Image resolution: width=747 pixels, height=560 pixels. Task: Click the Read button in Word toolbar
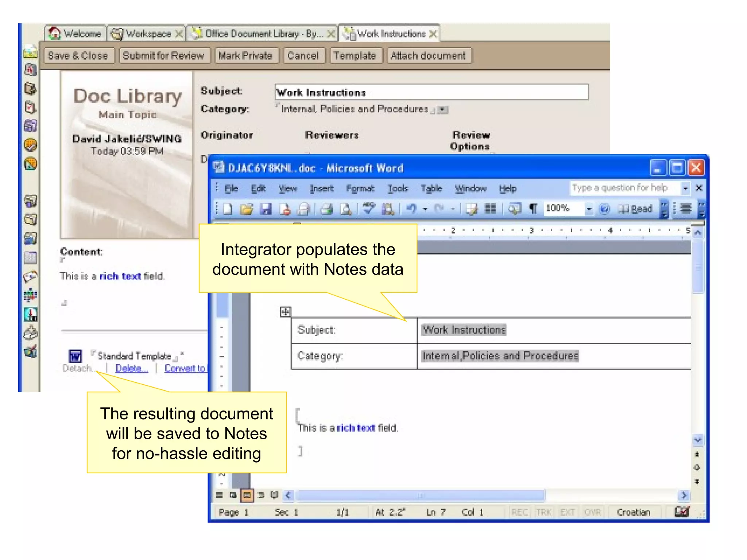(x=636, y=209)
